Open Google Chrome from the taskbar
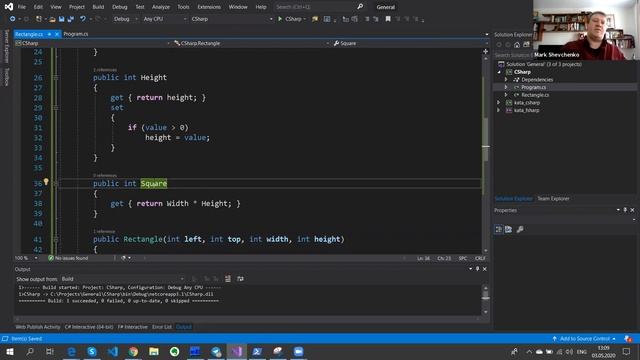Screen dimensions: 640x360 133,351
